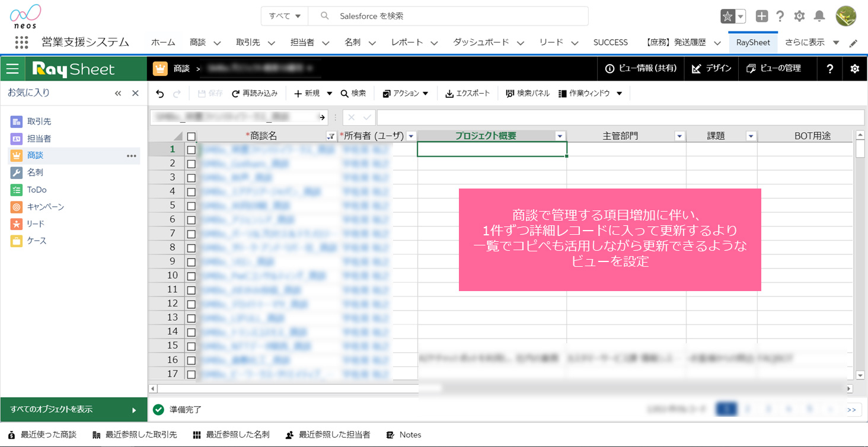
Task: Undo the last change
Action: 160,94
